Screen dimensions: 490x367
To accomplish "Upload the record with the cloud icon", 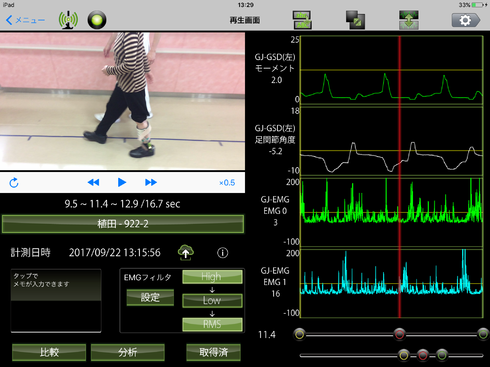I will 186,252.
